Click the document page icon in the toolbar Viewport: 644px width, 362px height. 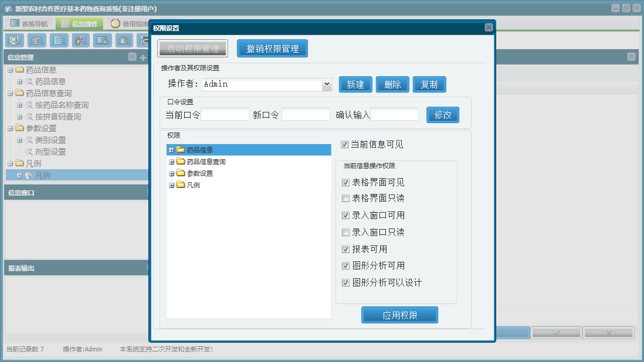point(58,40)
